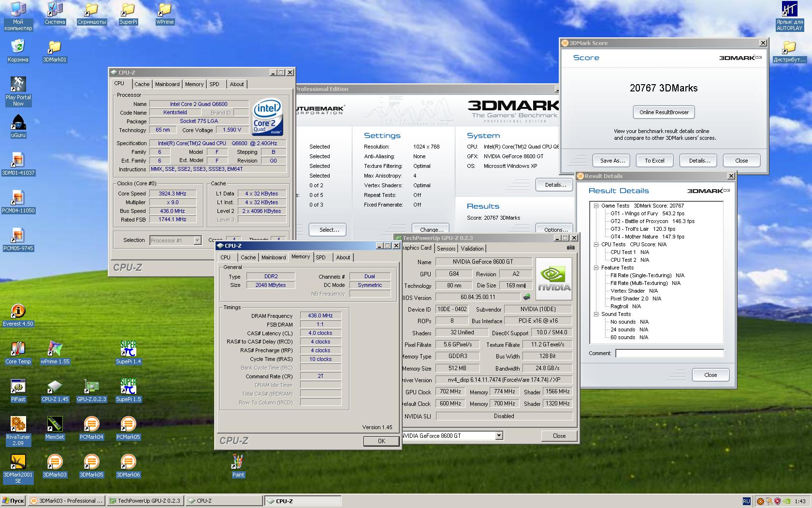Select GT3 - Troll's Lair result row

(x=642, y=229)
